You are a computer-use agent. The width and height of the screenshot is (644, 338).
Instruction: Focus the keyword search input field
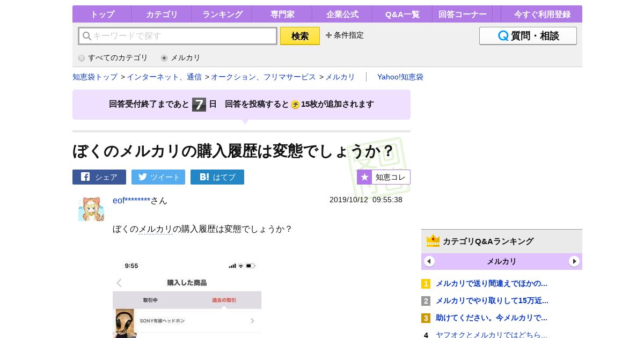178,36
